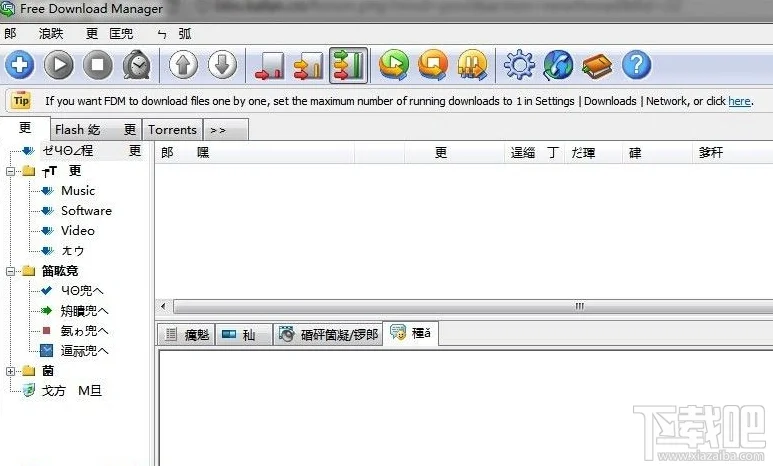
Task: Click the yellow Tip icon
Action: 21,101
